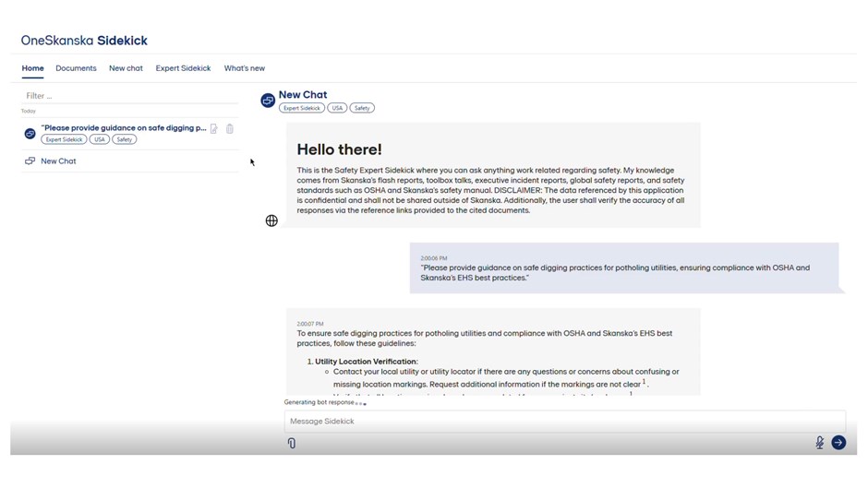Image resolution: width=868 pixels, height=488 pixels.
Task: Click the USA tag under New Chat heading
Action: [x=337, y=108]
